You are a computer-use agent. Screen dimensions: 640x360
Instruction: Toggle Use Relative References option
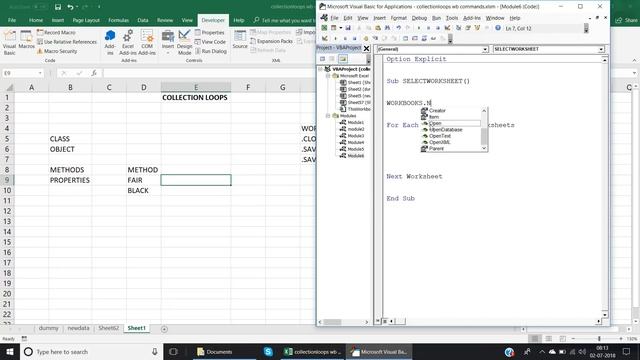[x=67, y=42]
